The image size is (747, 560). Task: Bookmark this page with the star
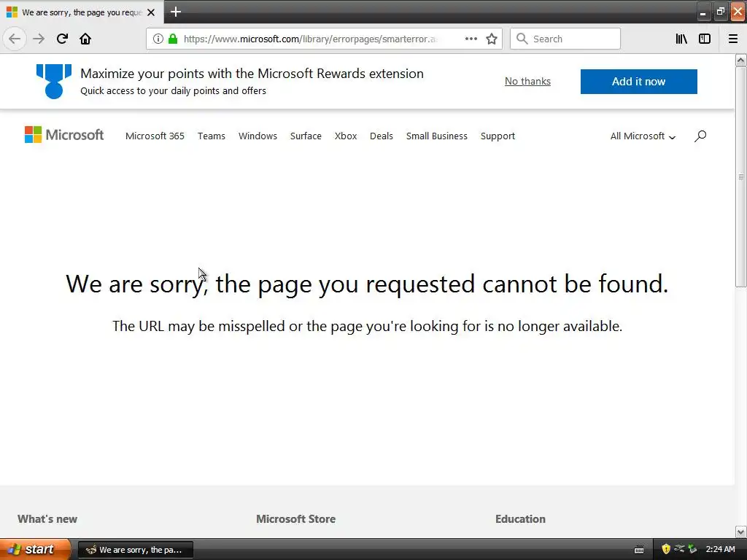tap(492, 39)
